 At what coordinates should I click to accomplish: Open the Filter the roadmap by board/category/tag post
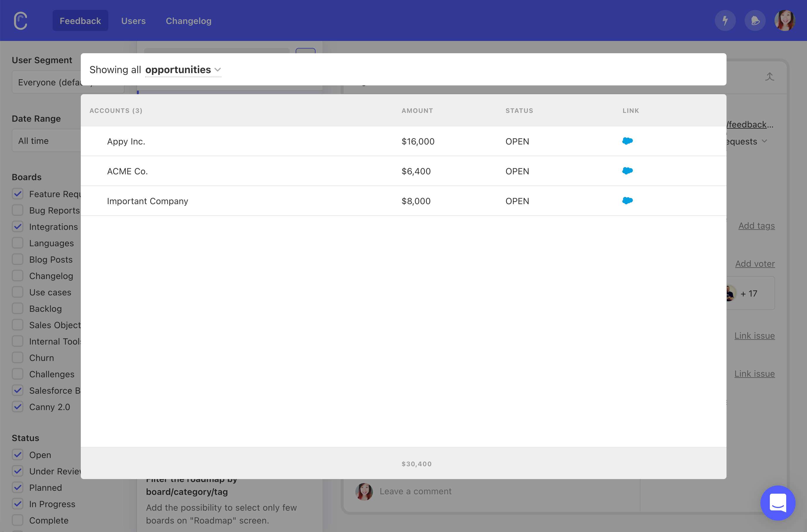click(x=191, y=485)
